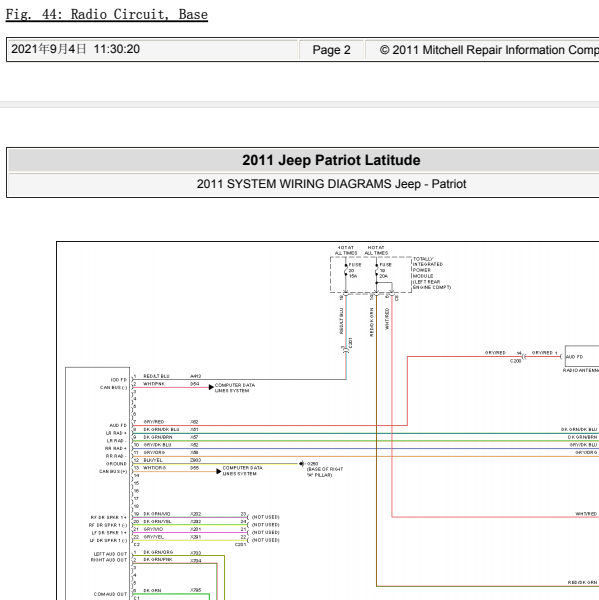
Task: Click the '© 2011 Mitchell Repair Information' copyright text
Action: click(x=489, y=50)
